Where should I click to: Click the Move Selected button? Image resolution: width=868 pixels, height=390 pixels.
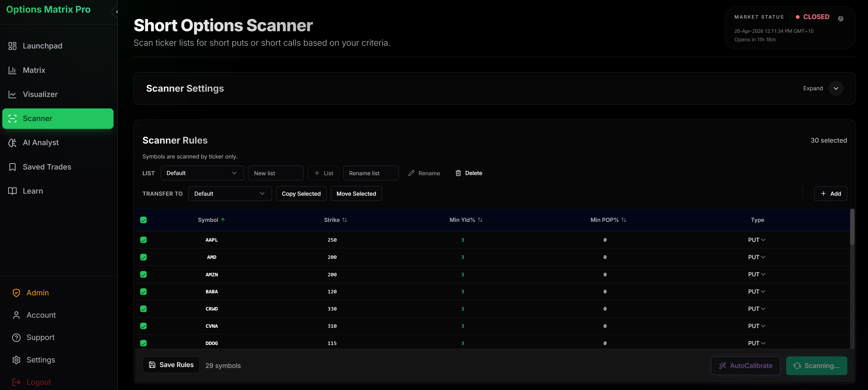click(x=356, y=194)
